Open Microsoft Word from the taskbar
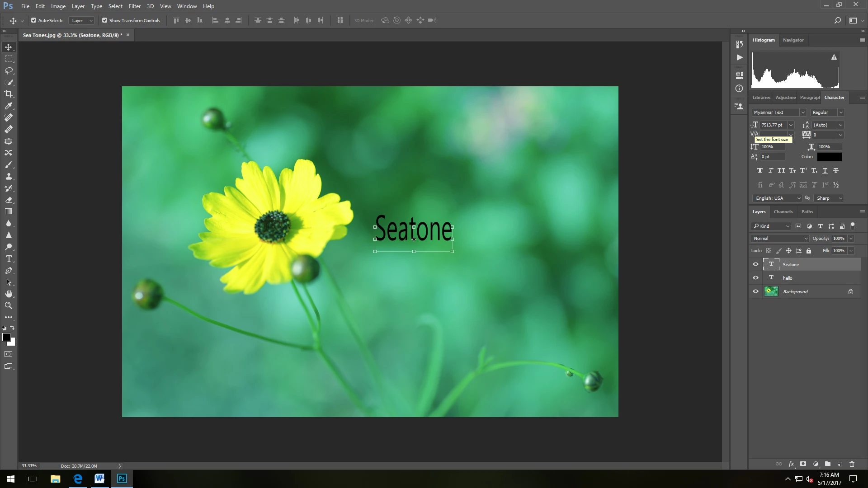 point(99,479)
